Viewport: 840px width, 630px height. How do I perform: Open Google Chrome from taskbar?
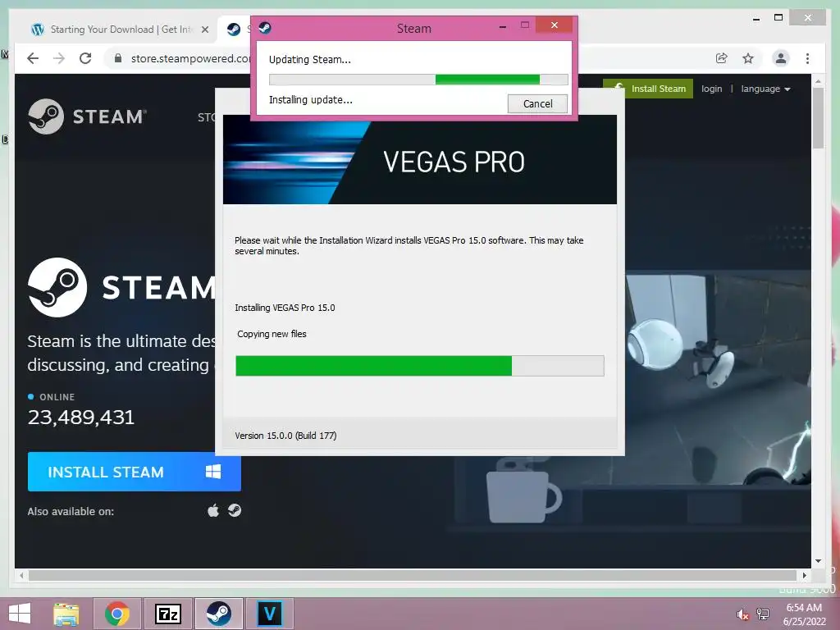tap(116, 614)
